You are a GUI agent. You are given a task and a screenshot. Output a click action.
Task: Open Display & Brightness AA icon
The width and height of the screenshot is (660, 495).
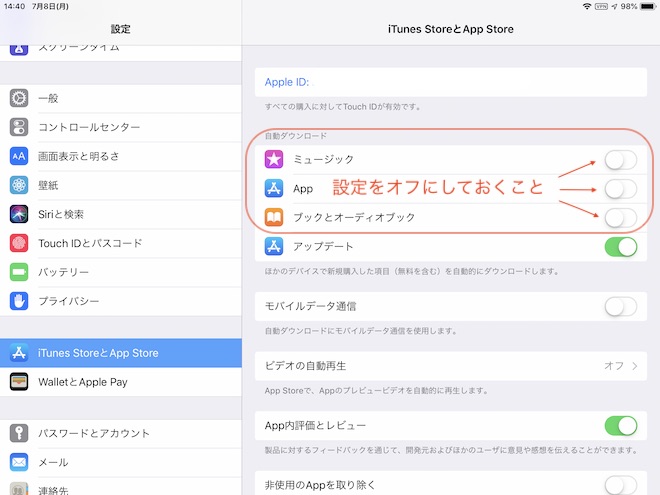click(x=19, y=156)
